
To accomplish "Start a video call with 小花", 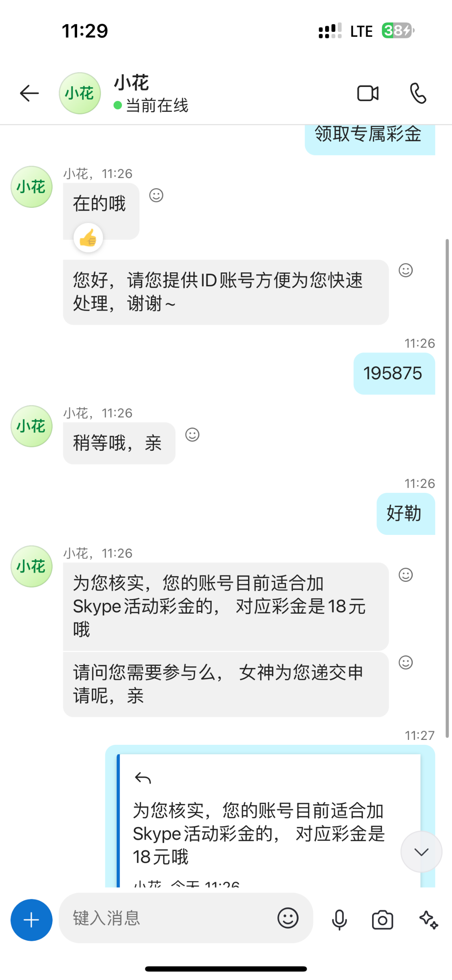I will click(368, 94).
